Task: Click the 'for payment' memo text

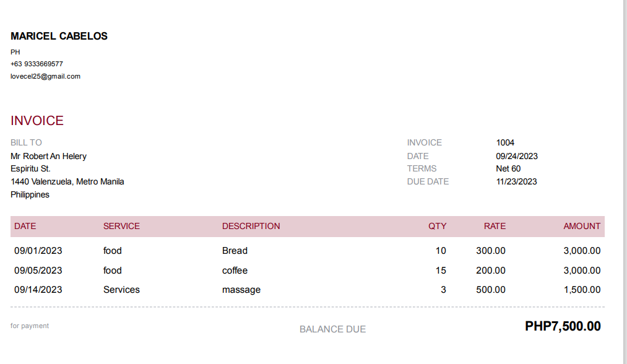Action: (x=30, y=326)
